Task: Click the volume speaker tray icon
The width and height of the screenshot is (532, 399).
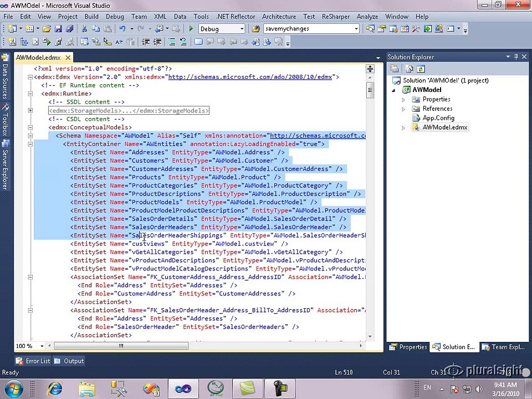Action: 479,389
